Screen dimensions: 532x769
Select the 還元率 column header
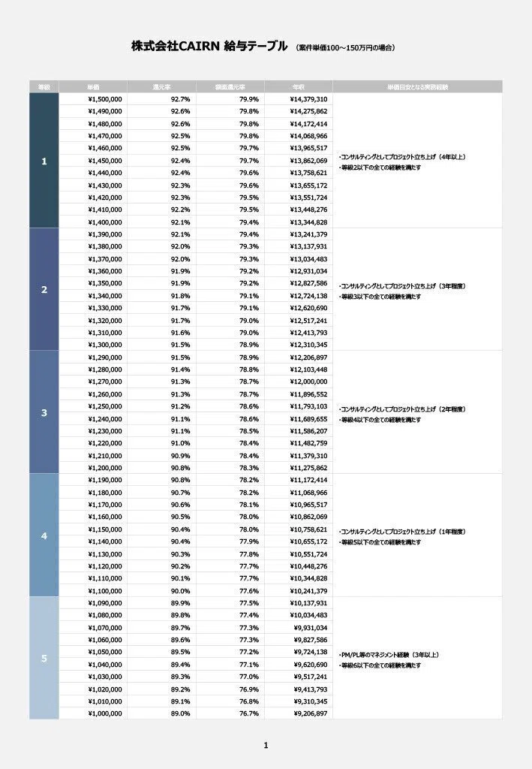coord(161,87)
